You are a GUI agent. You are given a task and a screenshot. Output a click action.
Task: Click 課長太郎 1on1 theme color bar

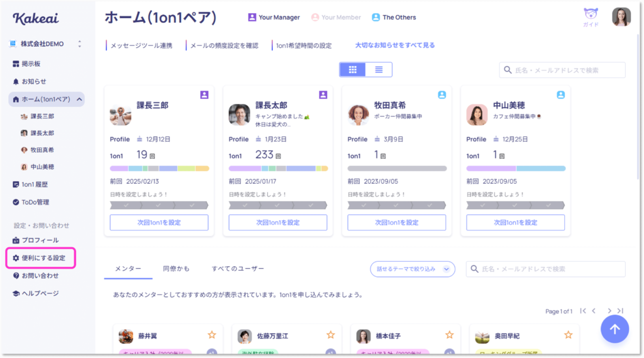(279, 169)
